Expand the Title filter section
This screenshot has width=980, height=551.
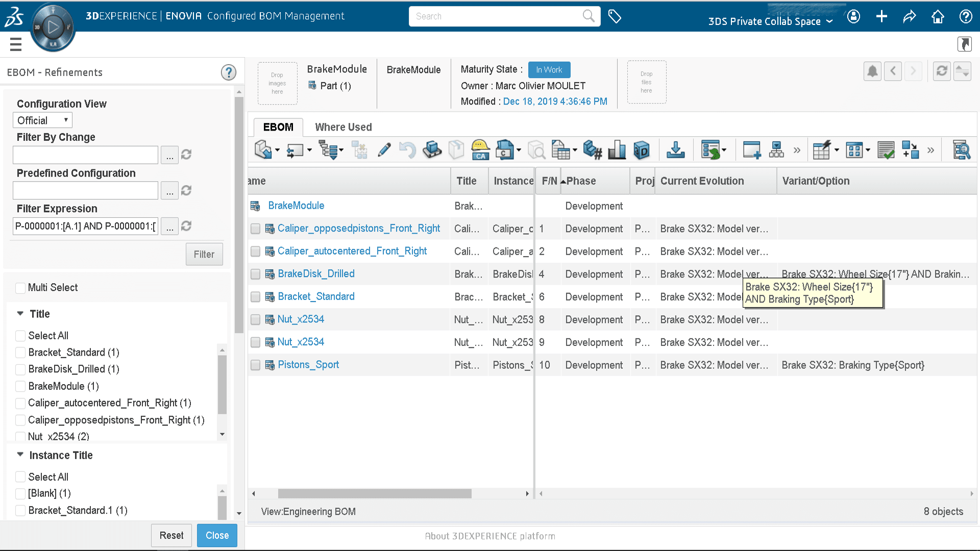coord(19,314)
